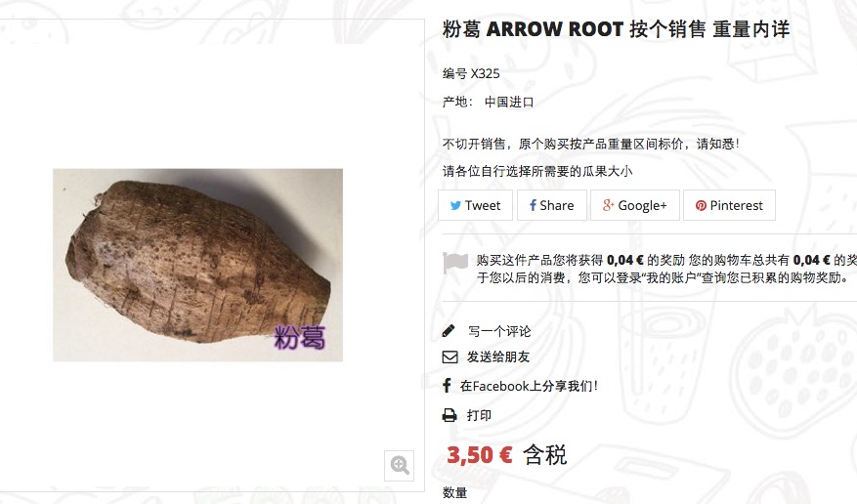Screen dimensions: 857x504
Task: Click the grey flag reward icon
Action: pos(454,263)
